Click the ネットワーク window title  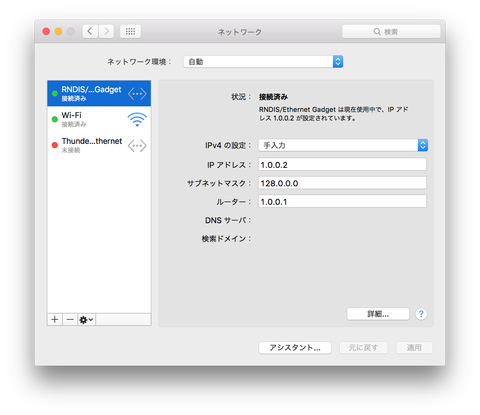pyautogui.click(x=240, y=32)
